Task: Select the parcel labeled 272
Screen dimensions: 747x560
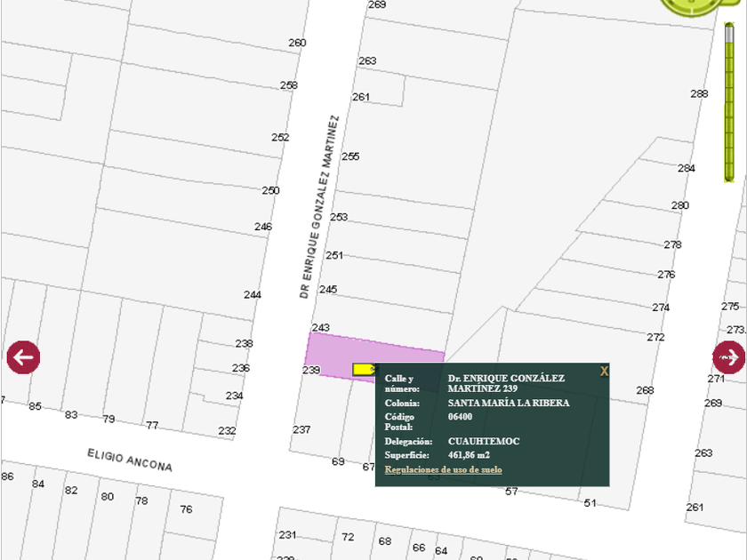Action: click(655, 338)
